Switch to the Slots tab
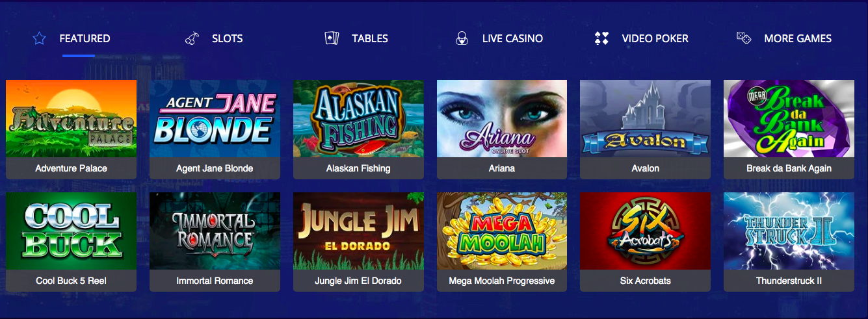868x319 pixels. click(228, 38)
